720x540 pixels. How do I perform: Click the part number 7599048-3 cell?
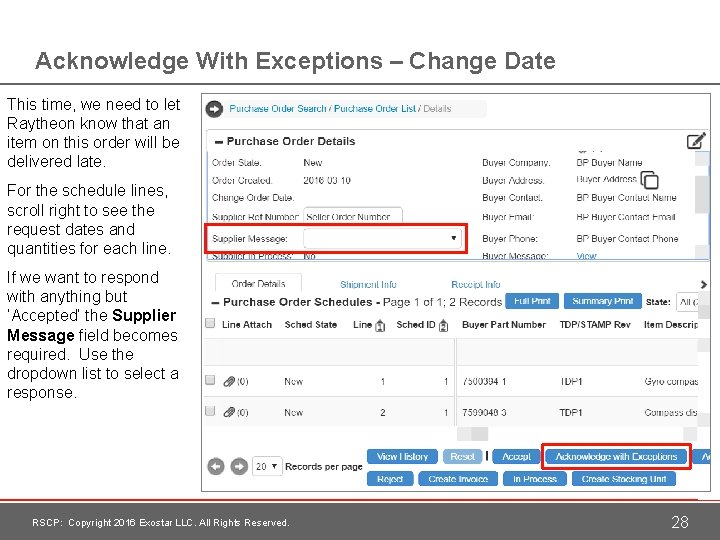pos(484,412)
